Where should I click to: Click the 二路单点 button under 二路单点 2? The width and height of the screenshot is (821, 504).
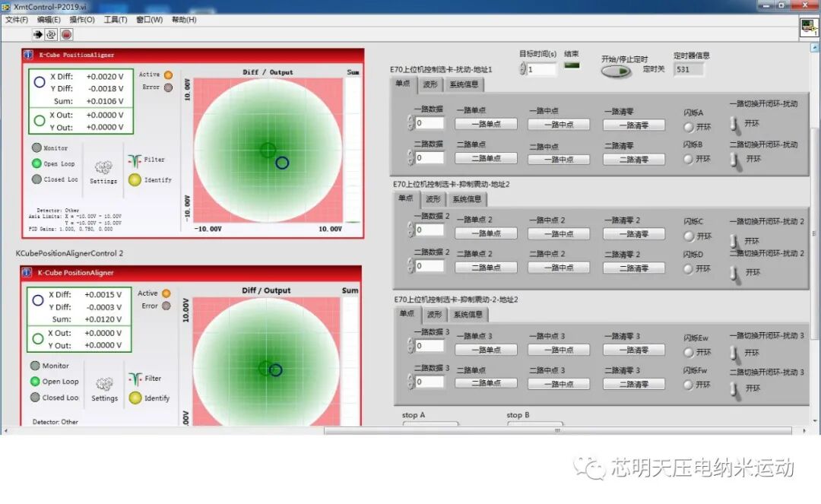click(486, 268)
